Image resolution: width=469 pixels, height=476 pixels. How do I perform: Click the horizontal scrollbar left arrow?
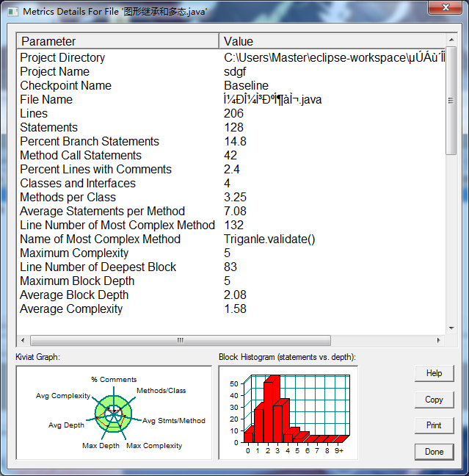tap(23, 340)
